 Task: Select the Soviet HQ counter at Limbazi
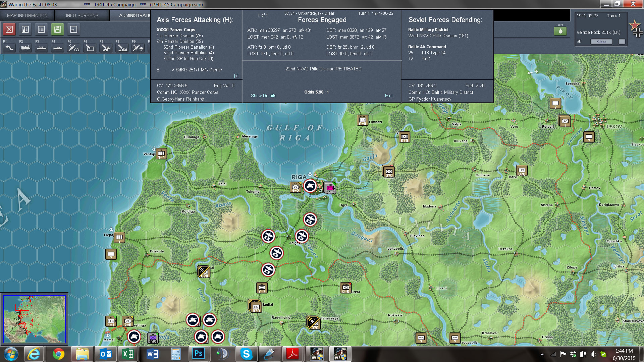(x=363, y=120)
